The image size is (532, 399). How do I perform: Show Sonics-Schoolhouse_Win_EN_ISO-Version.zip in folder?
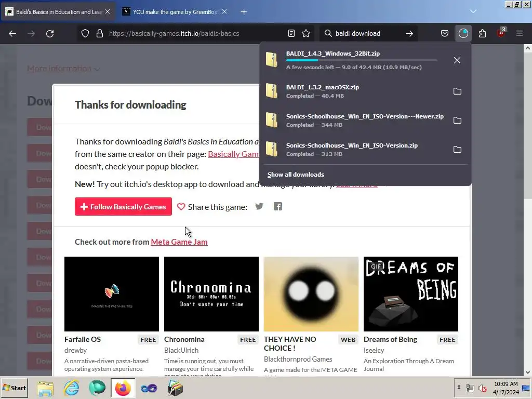[457, 150]
